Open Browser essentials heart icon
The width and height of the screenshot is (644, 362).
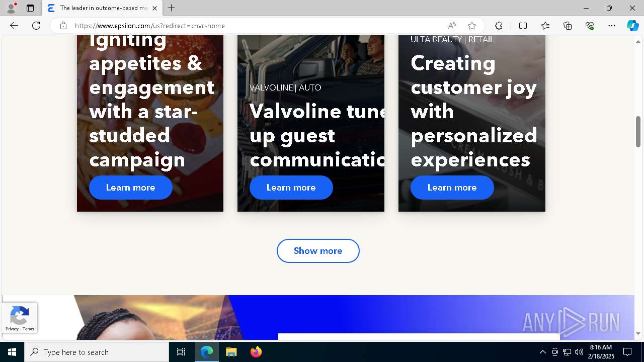tap(590, 26)
